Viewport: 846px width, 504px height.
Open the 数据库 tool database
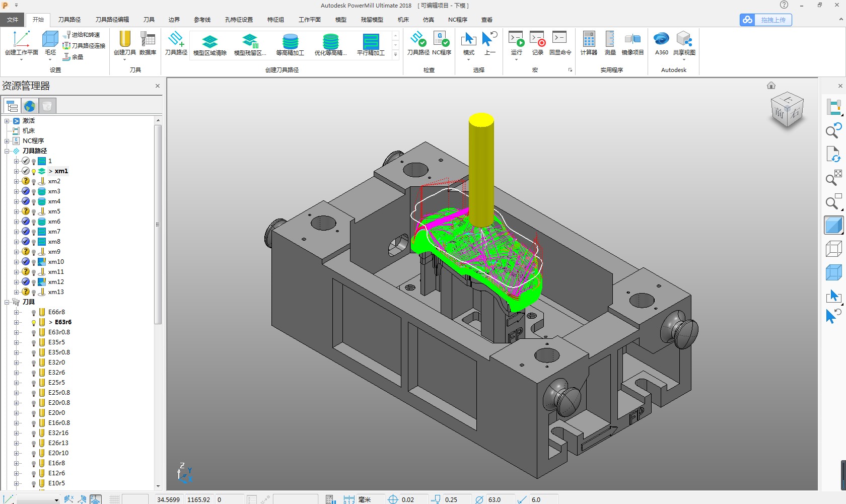tap(148, 39)
